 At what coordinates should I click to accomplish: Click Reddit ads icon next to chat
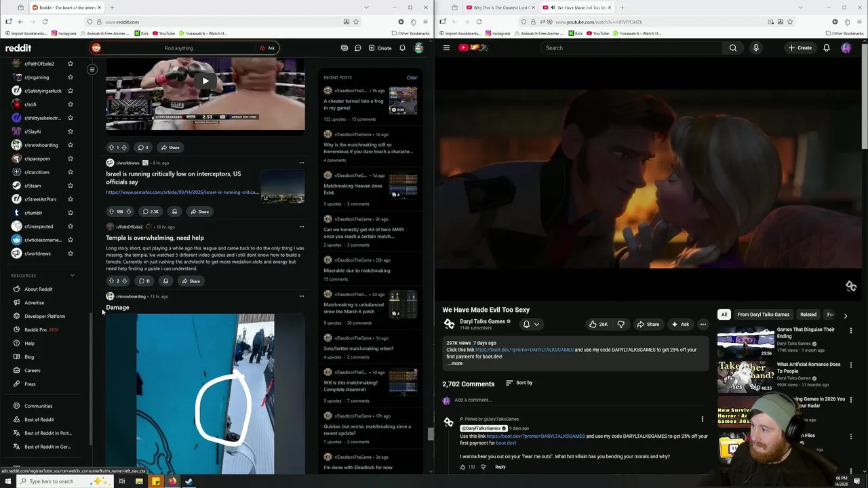[x=344, y=48]
